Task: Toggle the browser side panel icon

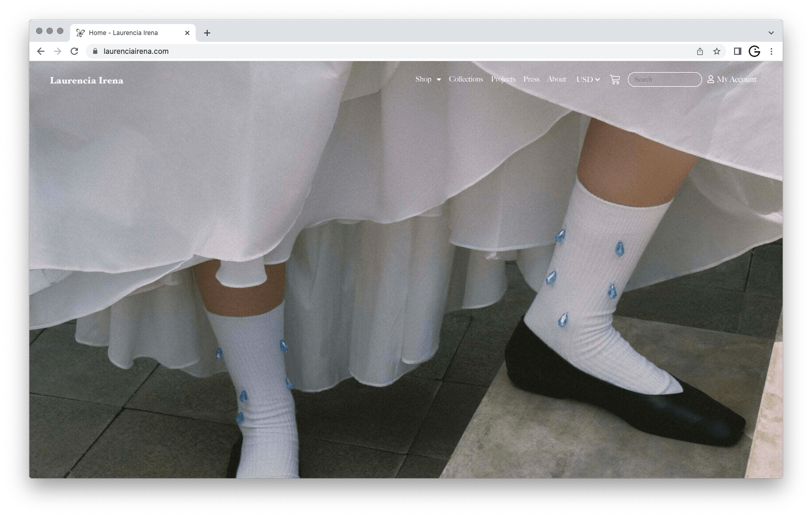Action: tap(737, 51)
